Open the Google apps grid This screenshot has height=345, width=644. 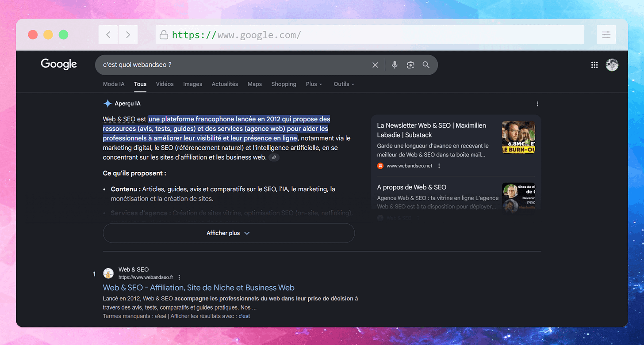click(x=594, y=64)
